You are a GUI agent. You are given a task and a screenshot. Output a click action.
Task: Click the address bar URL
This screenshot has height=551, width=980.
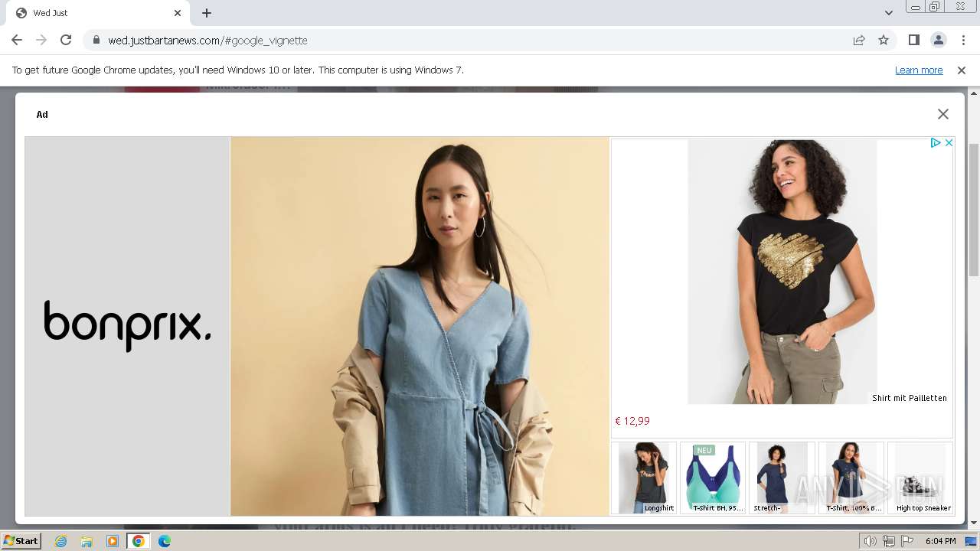207,40
